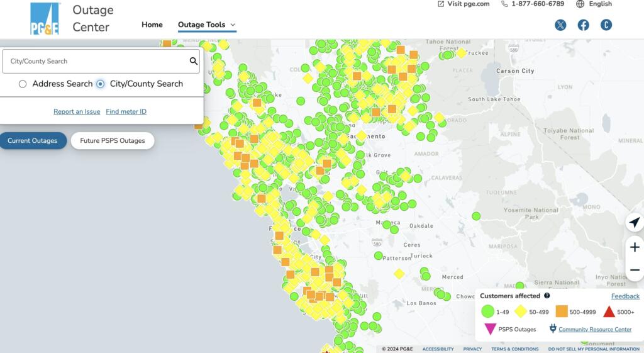The height and width of the screenshot is (353, 644).
Task: Select the City/County Search radio button
Action: point(101,84)
